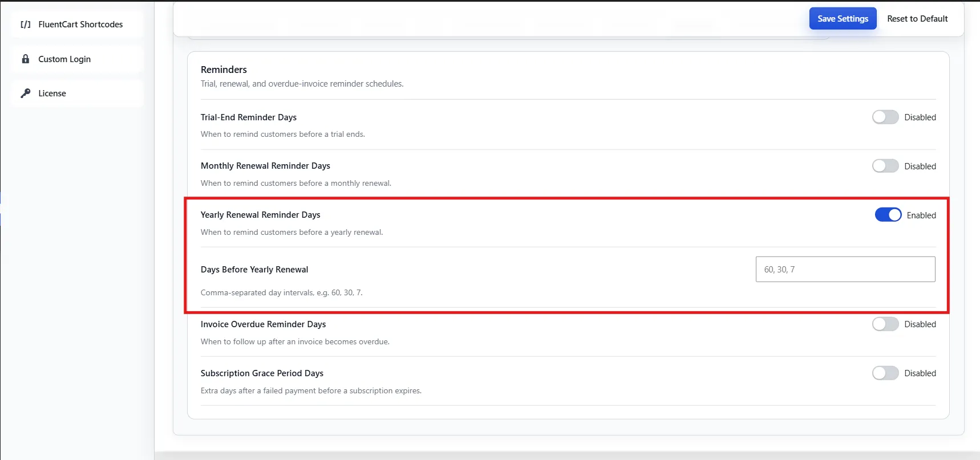Save the settings
The image size is (980, 460).
tap(843, 19)
